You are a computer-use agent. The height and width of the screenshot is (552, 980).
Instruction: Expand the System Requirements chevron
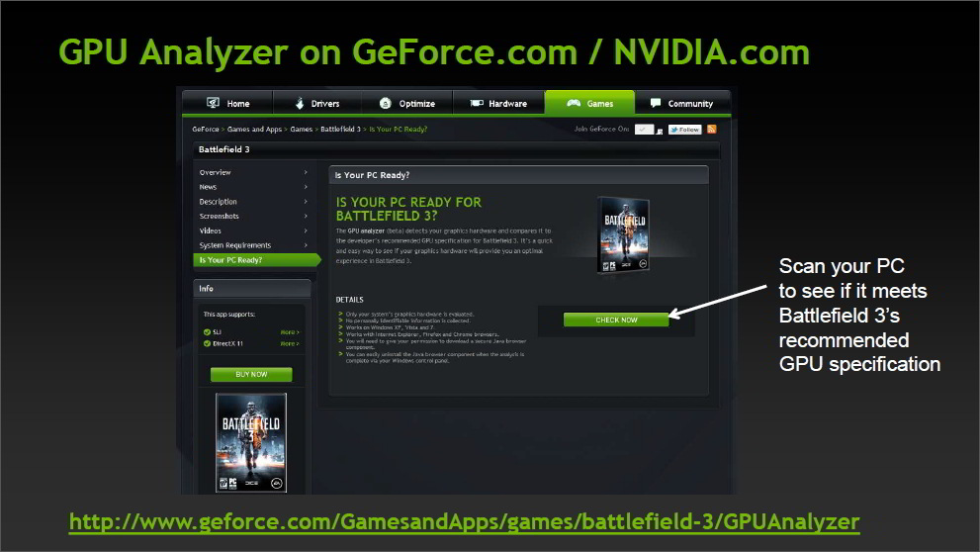(306, 245)
